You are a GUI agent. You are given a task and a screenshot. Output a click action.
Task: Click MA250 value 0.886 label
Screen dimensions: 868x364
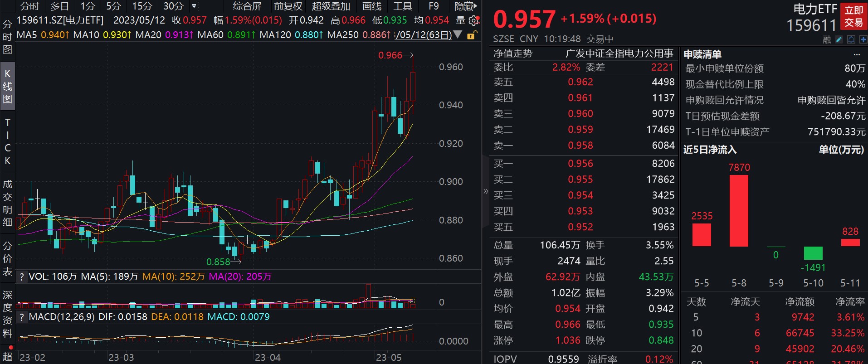pos(376,35)
